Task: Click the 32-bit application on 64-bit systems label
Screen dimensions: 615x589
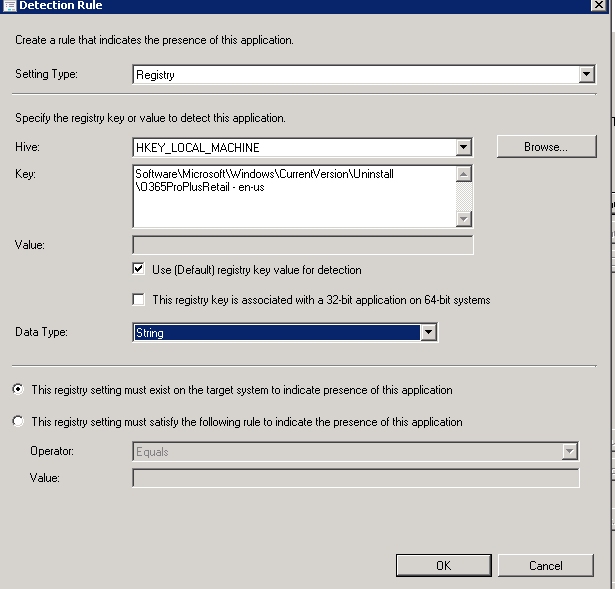Action: point(321,300)
